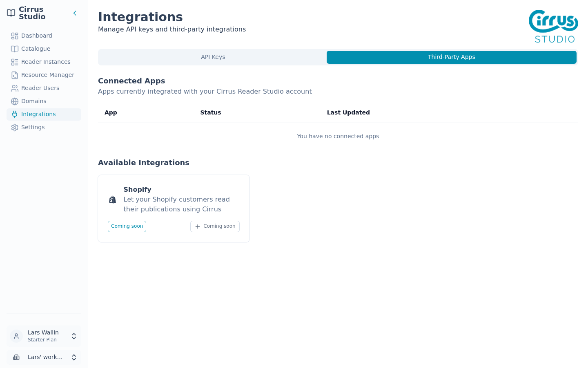Click the Connected Apps heading

pyautogui.click(x=131, y=81)
